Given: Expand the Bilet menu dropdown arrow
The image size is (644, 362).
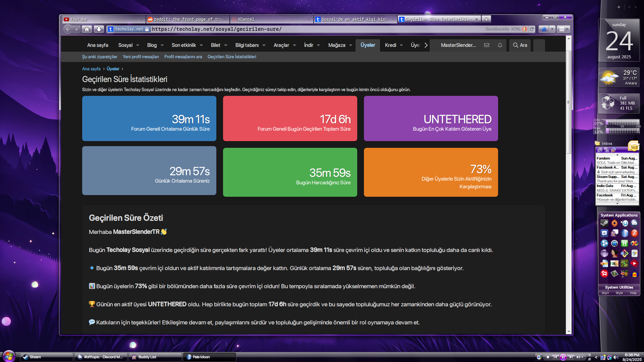Looking at the screenshot, I should pyautogui.click(x=226, y=45).
